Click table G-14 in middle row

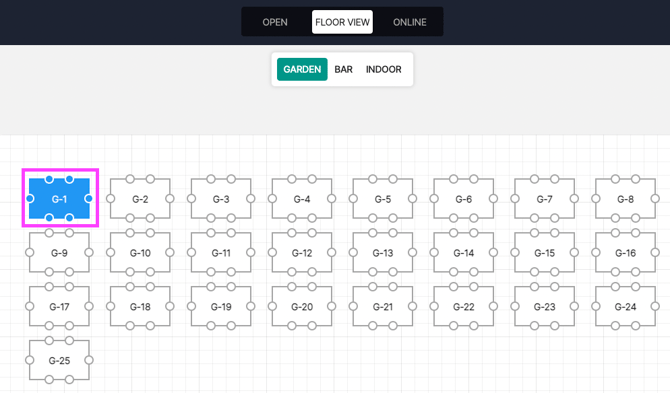pyautogui.click(x=464, y=252)
